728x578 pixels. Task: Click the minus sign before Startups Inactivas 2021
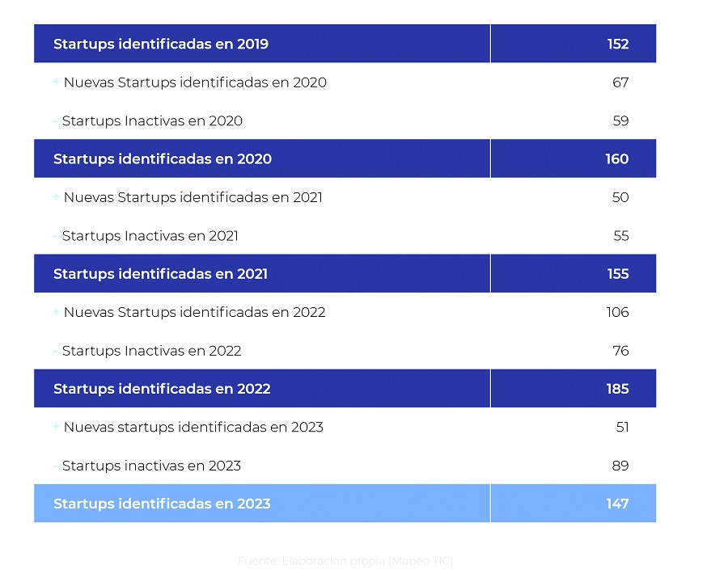[x=55, y=236]
